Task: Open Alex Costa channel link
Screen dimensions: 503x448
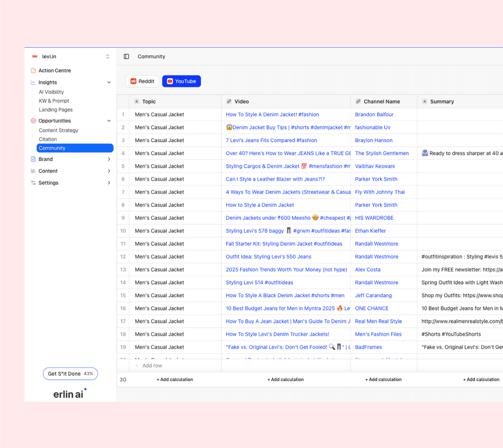Action: 368,270
